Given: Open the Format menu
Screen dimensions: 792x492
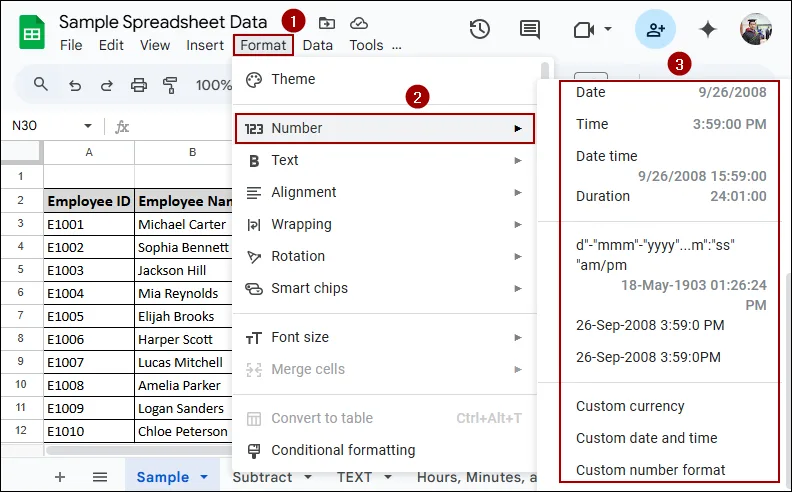Looking at the screenshot, I should point(263,45).
